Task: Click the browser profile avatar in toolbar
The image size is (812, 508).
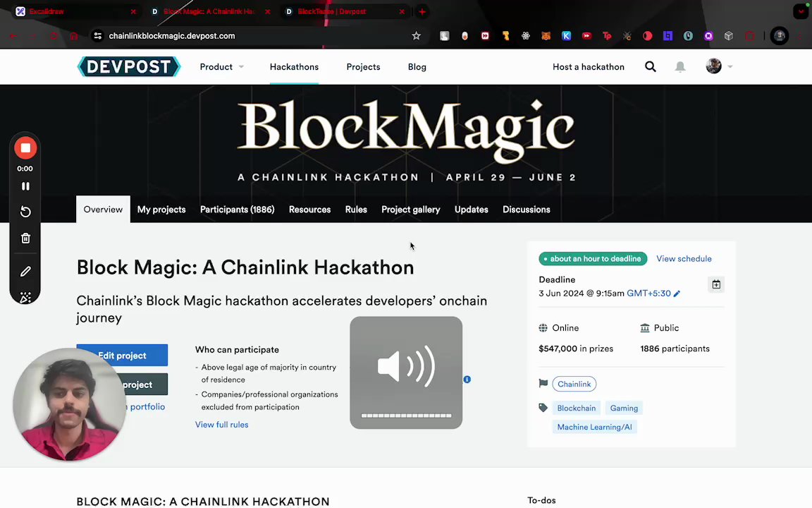Action: (780, 36)
